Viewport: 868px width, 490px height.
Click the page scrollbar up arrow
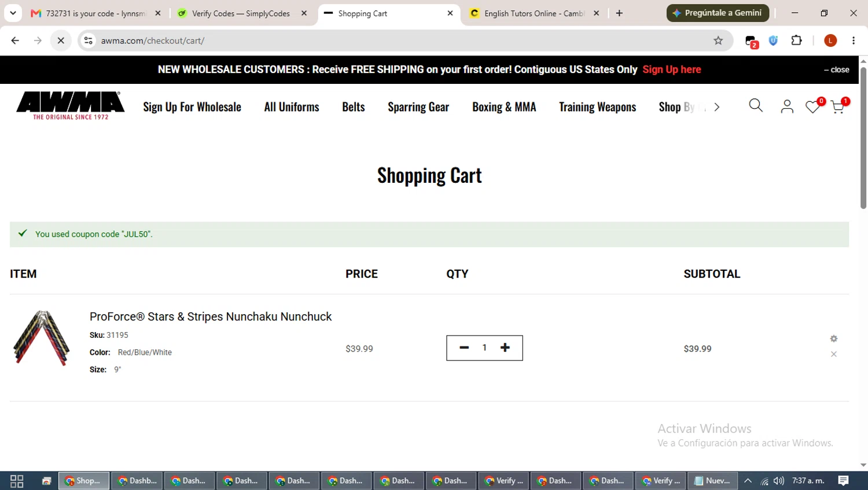[863, 60]
